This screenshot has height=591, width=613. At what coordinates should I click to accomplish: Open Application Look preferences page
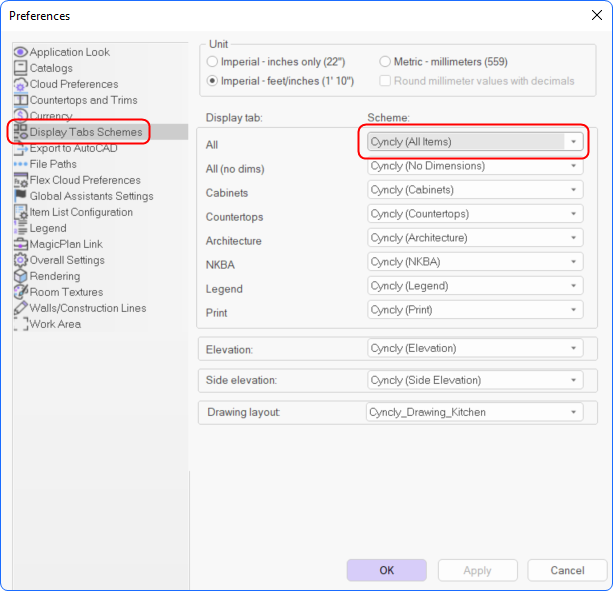click(70, 52)
